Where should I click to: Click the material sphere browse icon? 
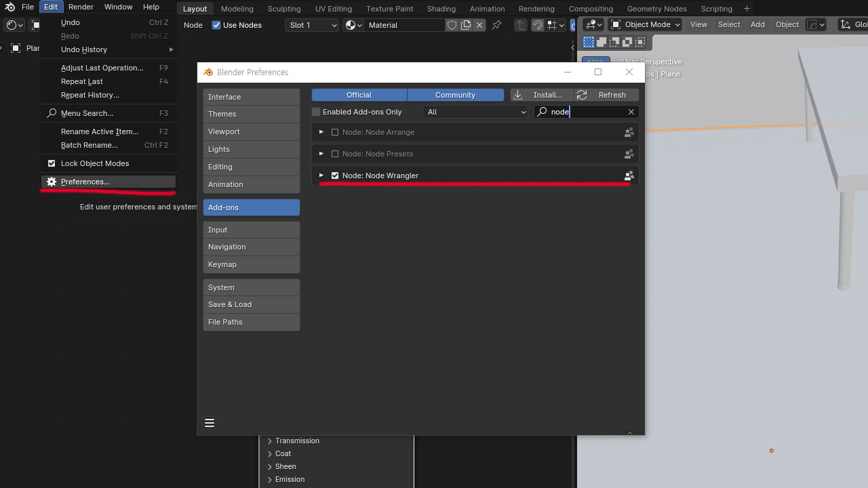(x=353, y=25)
